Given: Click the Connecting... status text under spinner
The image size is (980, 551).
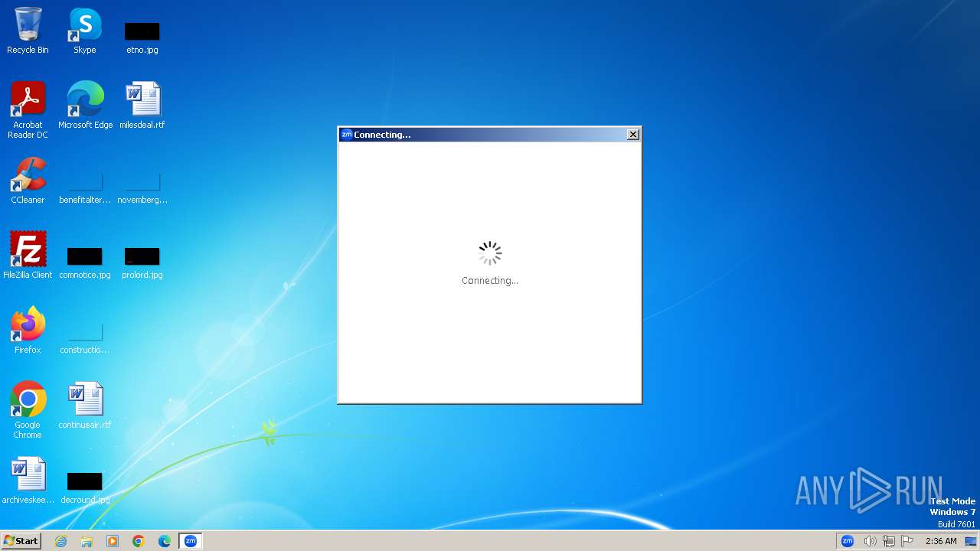Looking at the screenshot, I should [490, 281].
